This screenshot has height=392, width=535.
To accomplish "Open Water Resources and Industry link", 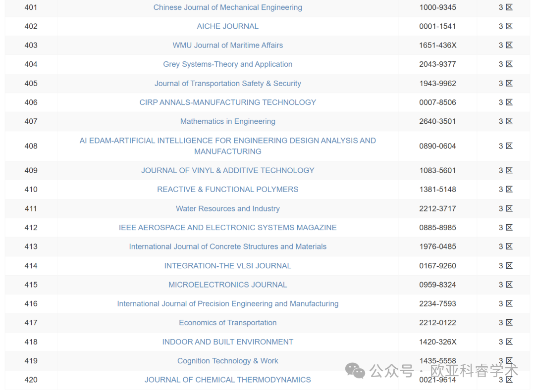I will 227,208.
